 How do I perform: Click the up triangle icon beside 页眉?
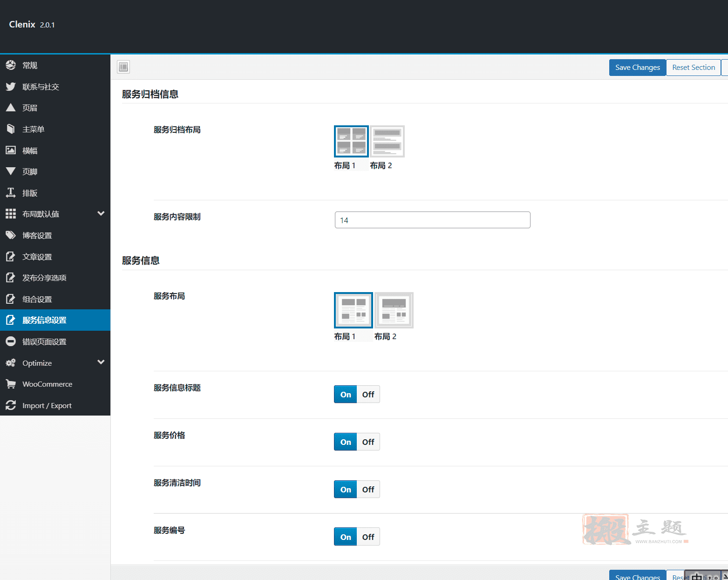point(11,108)
